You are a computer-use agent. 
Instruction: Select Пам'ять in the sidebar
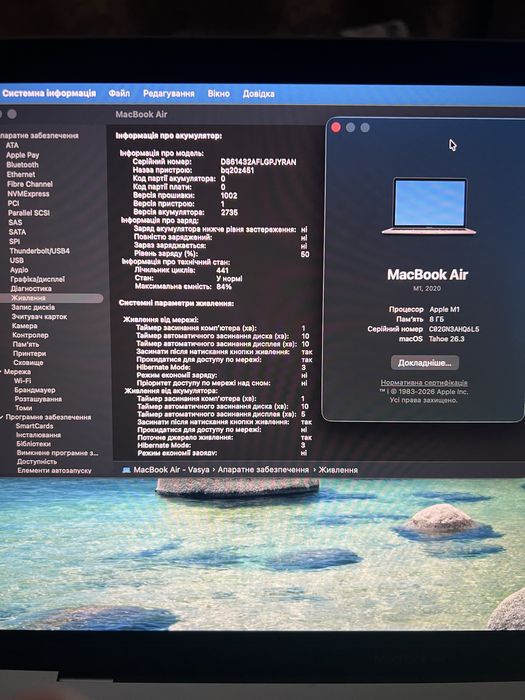point(26,344)
